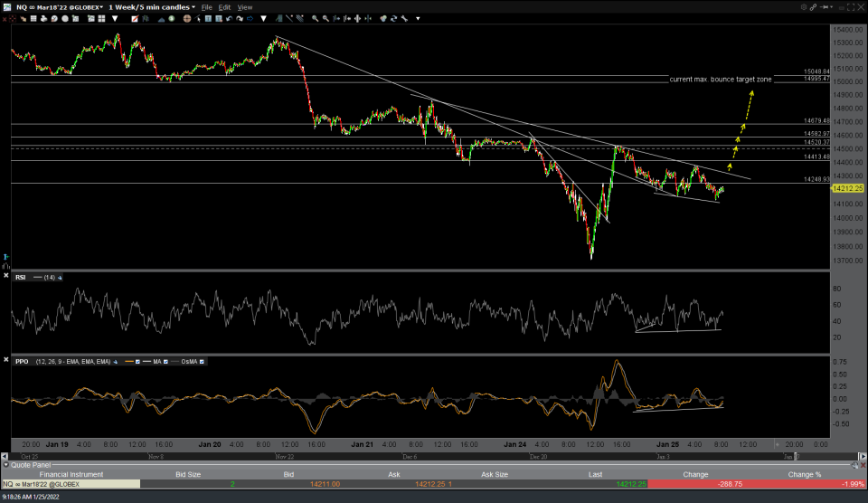Click the chain link window grouping icon
868x503 pixels.
(813, 7)
